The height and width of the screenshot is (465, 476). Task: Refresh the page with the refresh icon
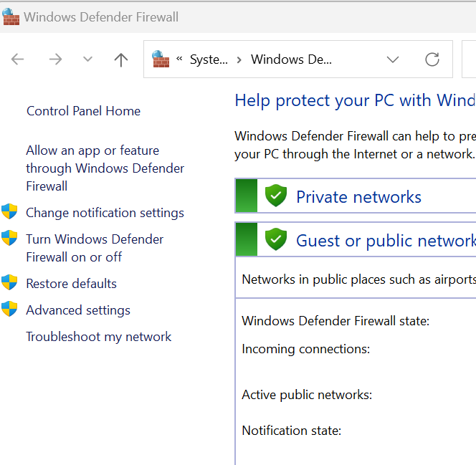(432, 59)
